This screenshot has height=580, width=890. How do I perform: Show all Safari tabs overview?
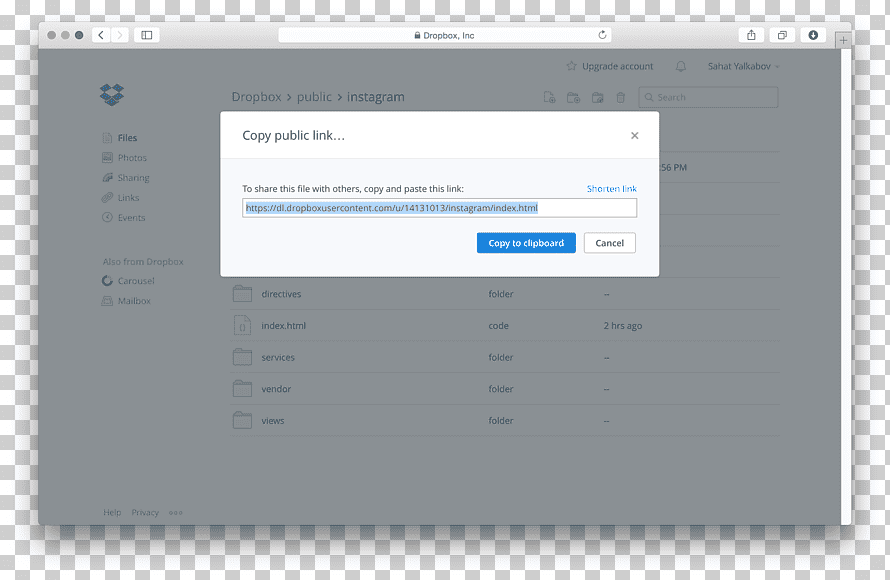(x=782, y=35)
